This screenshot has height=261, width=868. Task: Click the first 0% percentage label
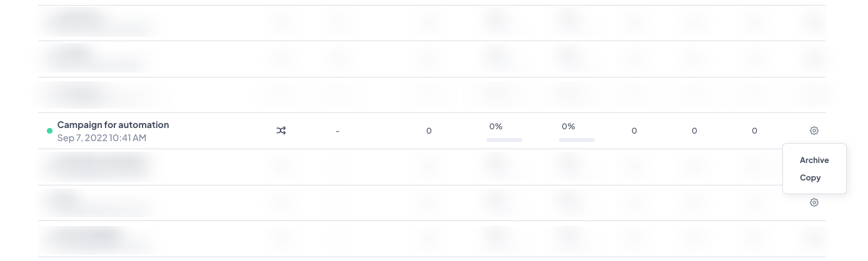496,126
